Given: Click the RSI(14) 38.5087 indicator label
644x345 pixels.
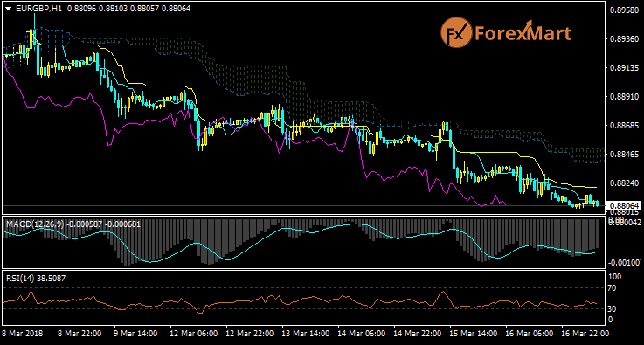Looking at the screenshot, I should [x=35, y=278].
